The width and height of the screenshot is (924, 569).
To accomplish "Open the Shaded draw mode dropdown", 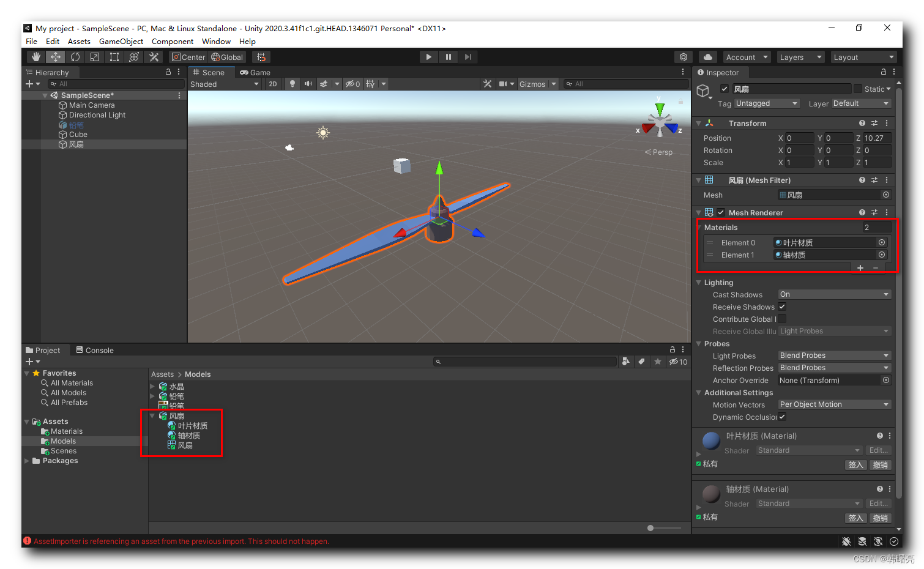I will (x=225, y=84).
